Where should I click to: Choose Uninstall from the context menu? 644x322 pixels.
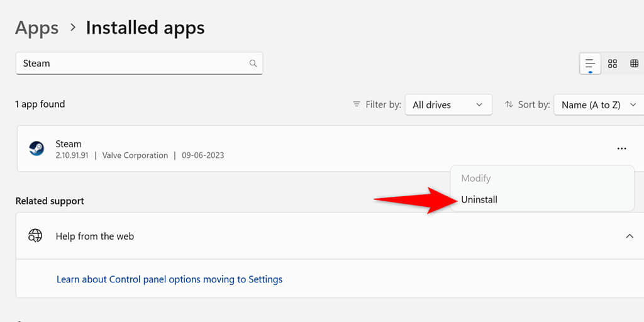point(479,199)
